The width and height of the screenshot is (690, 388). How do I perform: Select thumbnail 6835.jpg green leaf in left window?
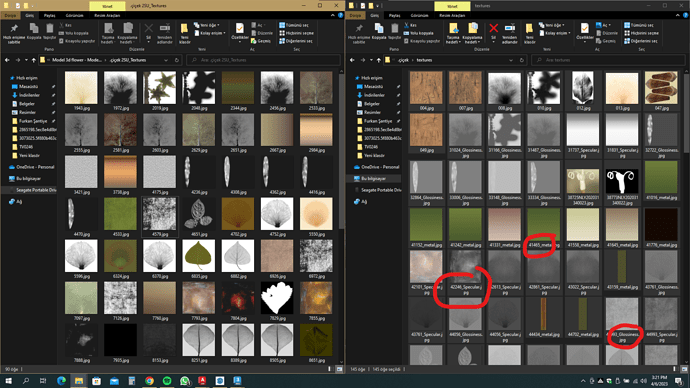tap(199, 259)
